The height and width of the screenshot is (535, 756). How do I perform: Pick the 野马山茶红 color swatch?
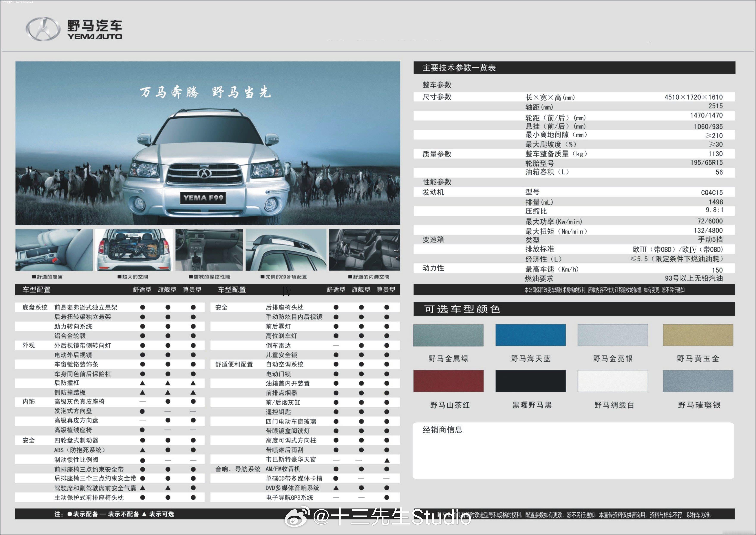point(448,381)
